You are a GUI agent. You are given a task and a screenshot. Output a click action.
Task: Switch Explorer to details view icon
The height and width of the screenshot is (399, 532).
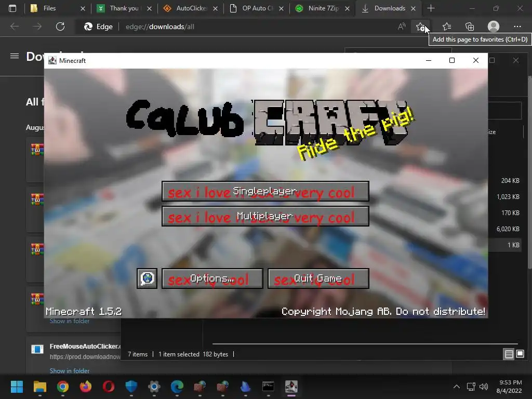click(x=509, y=354)
